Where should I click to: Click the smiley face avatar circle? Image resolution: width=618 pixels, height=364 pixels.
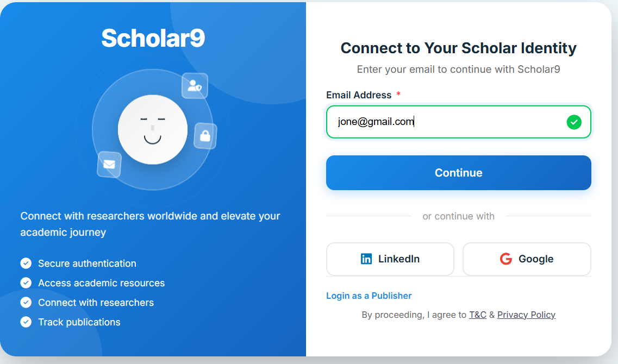(153, 130)
